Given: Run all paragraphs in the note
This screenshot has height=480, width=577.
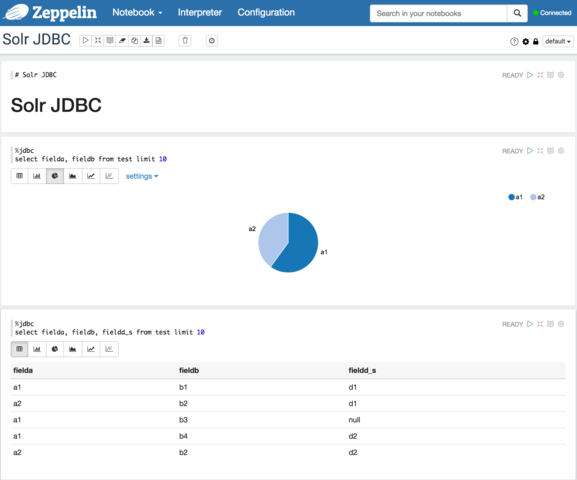Looking at the screenshot, I should click(85, 40).
